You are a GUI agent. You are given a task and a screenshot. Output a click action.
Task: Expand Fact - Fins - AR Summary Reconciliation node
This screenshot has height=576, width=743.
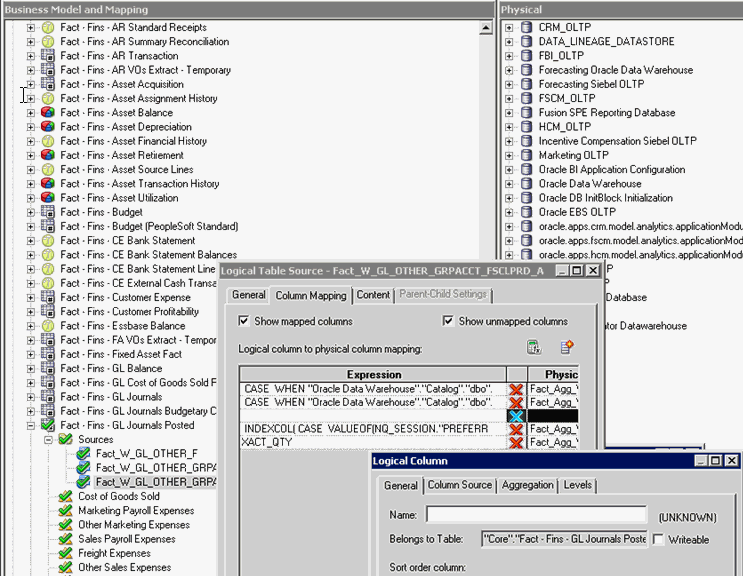point(31,42)
